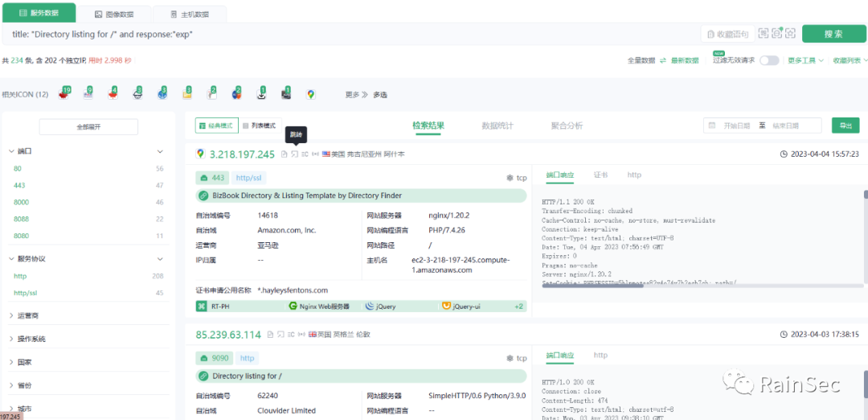Switch to 经典模式 view

pos(217,126)
